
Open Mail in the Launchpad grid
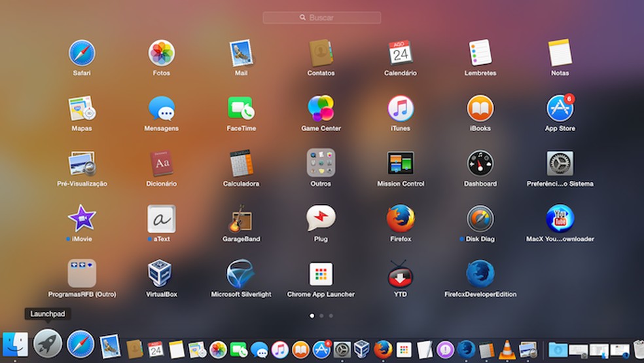[241, 53]
